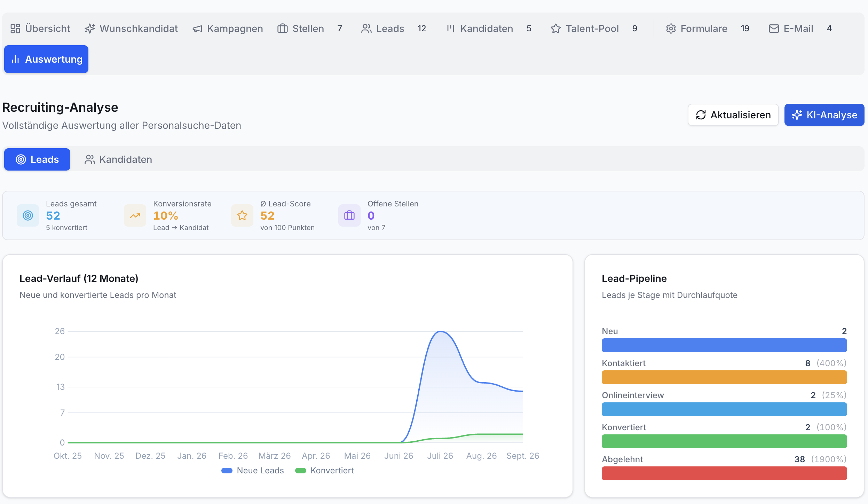Click the refresh icon in Aktualisieren
The height and width of the screenshot is (504, 868).
point(701,115)
